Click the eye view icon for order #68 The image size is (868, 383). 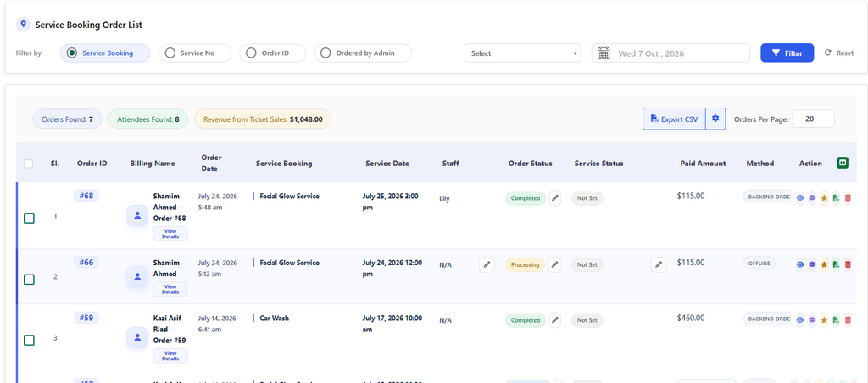(x=800, y=198)
